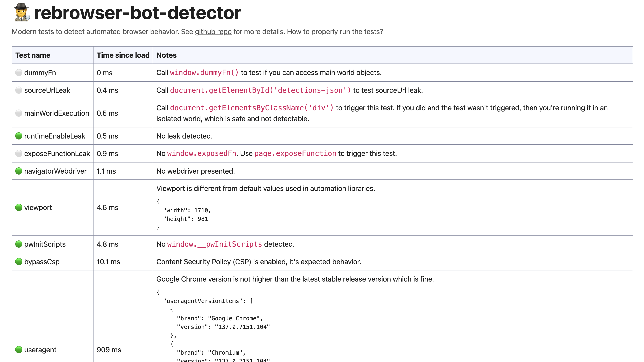
Task: Click the 'Google Chrome version is not higher' note
Action: [295, 279]
